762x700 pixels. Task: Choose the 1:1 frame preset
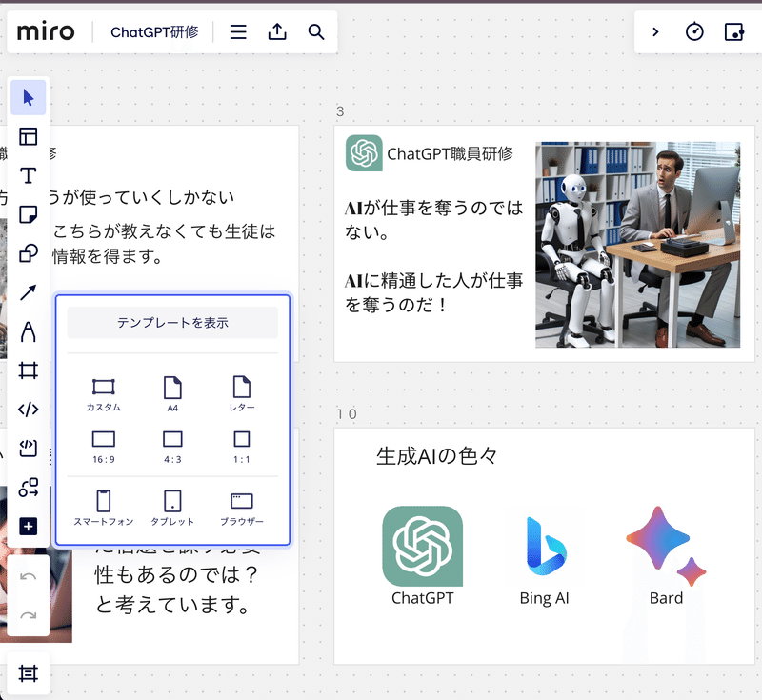[242, 447]
